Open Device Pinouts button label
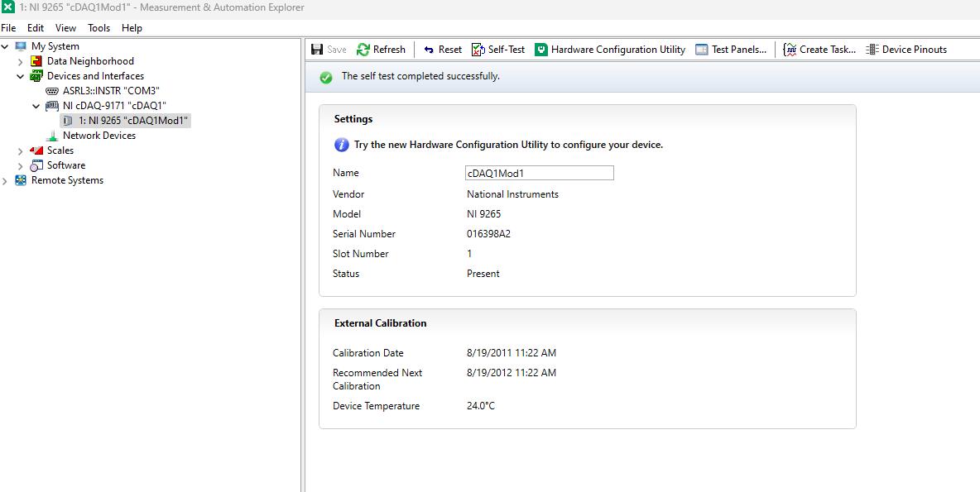The height and width of the screenshot is (492, 980). (x=915, y=50)
